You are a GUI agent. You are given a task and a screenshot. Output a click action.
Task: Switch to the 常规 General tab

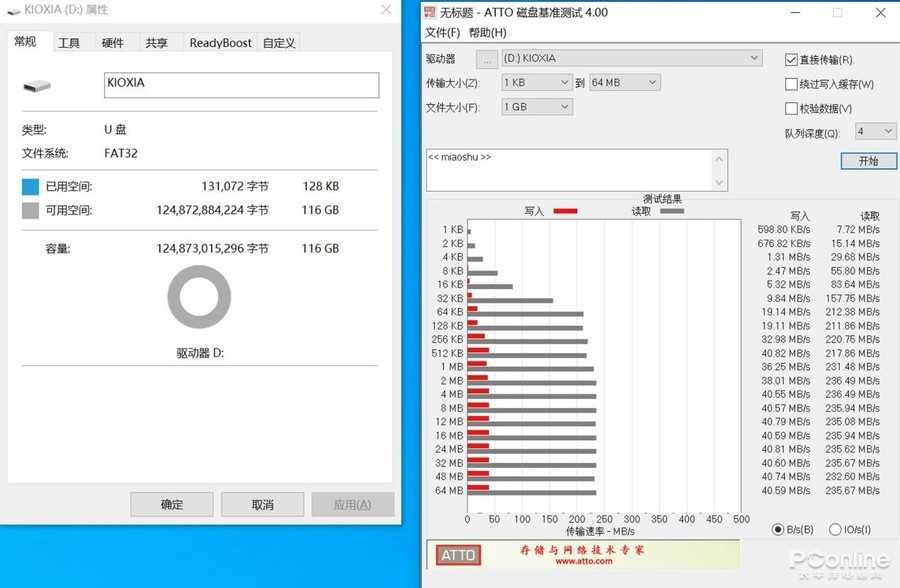(x=25, y=41)
